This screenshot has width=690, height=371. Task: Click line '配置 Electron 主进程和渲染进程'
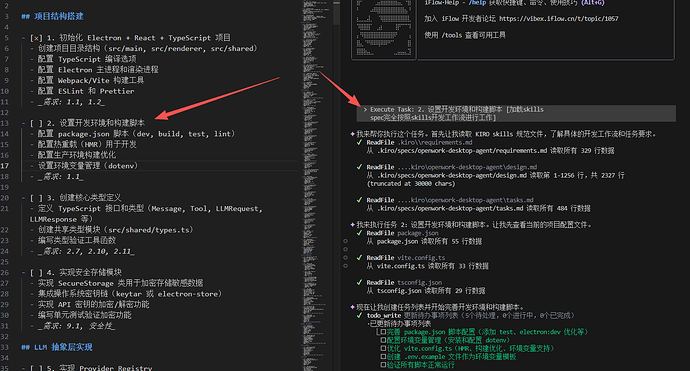(98, 70)
